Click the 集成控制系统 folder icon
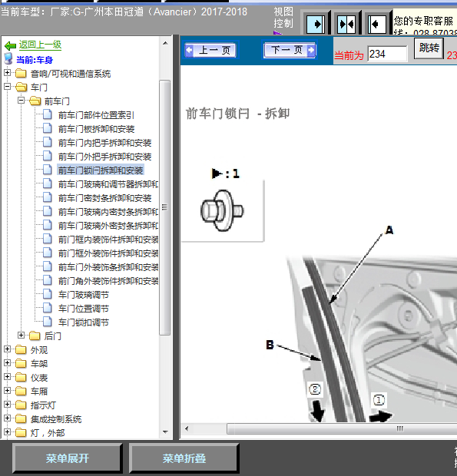This screenshot has width=457, height=476. 21,418
